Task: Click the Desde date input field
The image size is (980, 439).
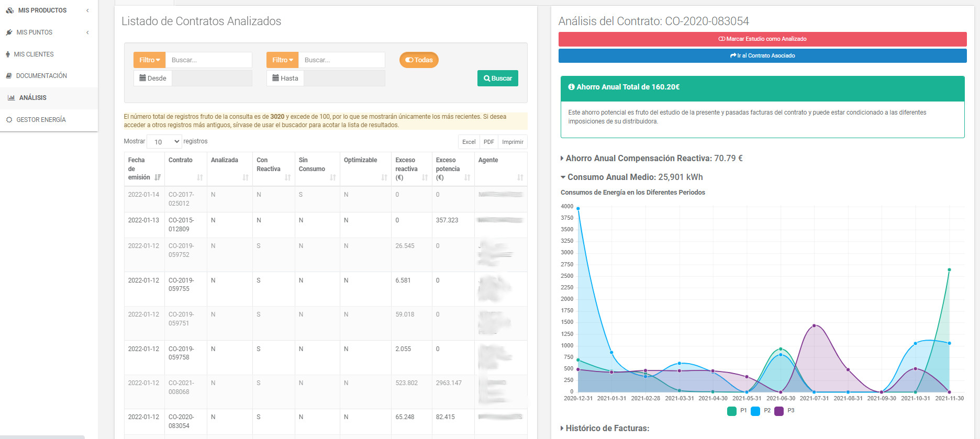Action: click(211, 78)
